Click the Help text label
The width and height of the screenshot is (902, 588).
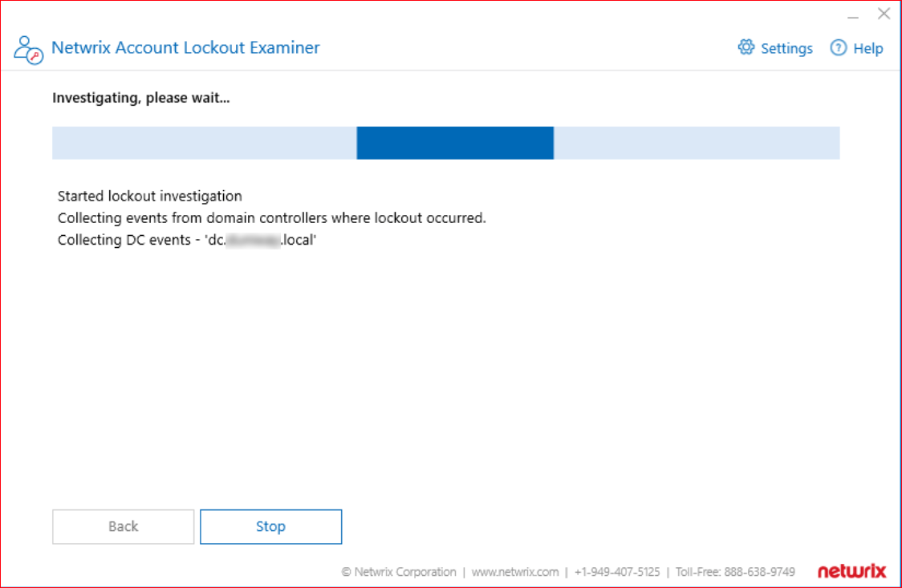pyautogui.click(x=868, y=48)
